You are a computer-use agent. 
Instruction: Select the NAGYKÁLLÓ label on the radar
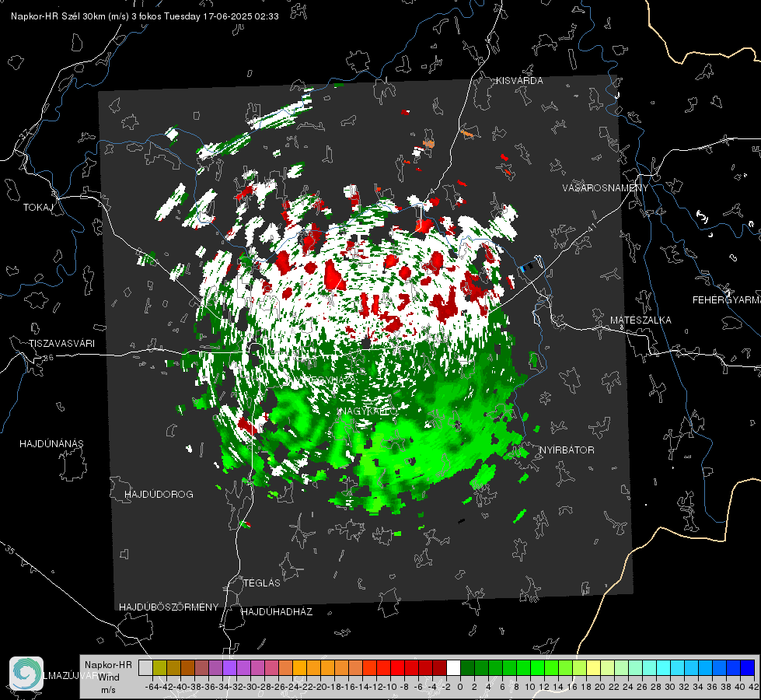(x=369, y=411)
